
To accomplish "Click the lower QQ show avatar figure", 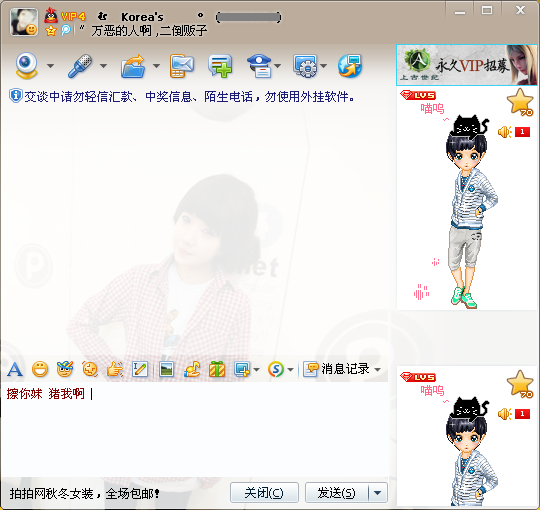I will coord(471,451).
